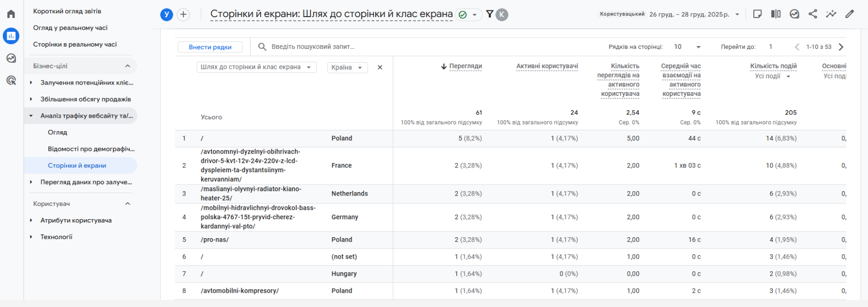Select Відомості про демографіч... item

coord(91,149)
